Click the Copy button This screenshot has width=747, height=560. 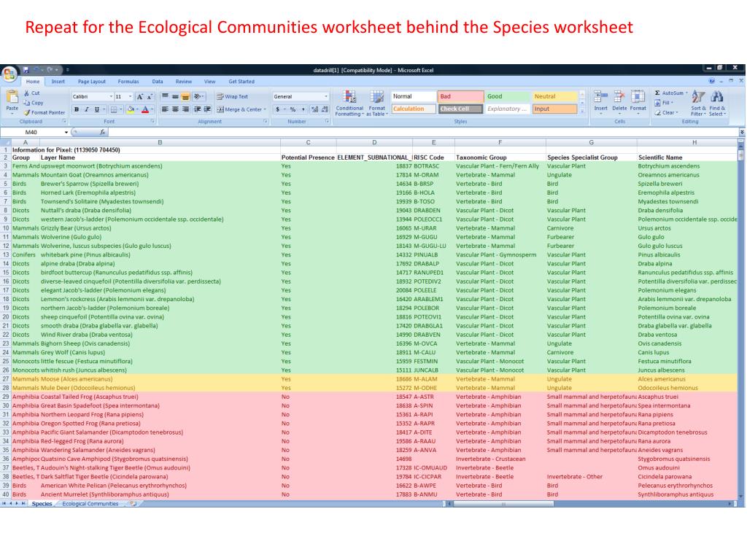(34, 103)
